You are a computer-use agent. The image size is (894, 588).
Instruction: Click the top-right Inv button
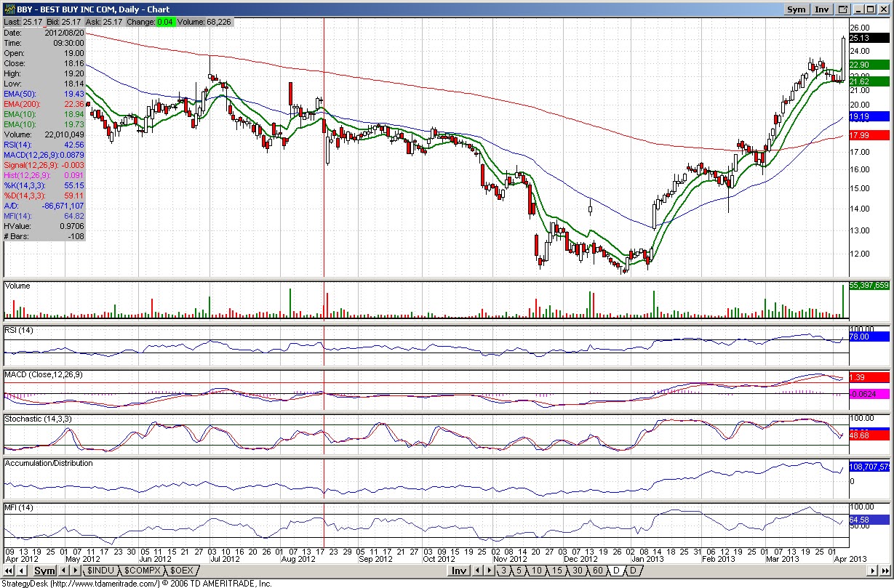click(x=822, y=9)
